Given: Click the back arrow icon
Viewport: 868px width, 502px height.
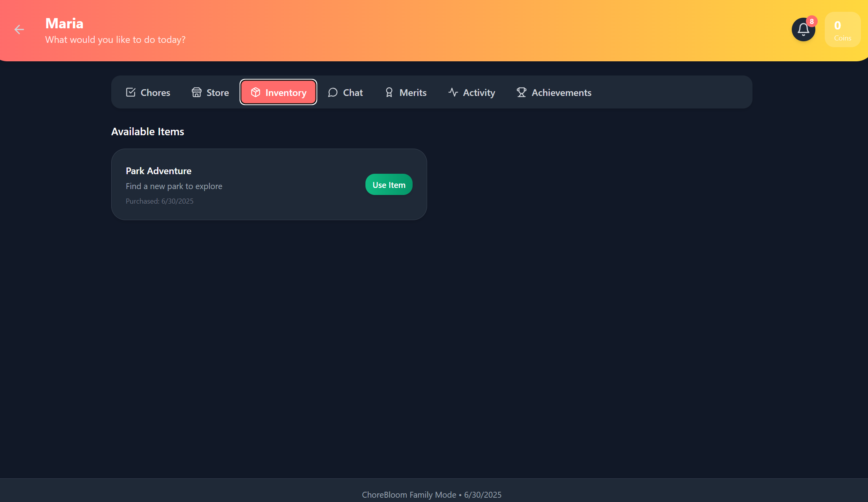Looking at the screenshot, I should tap(19, 29).
